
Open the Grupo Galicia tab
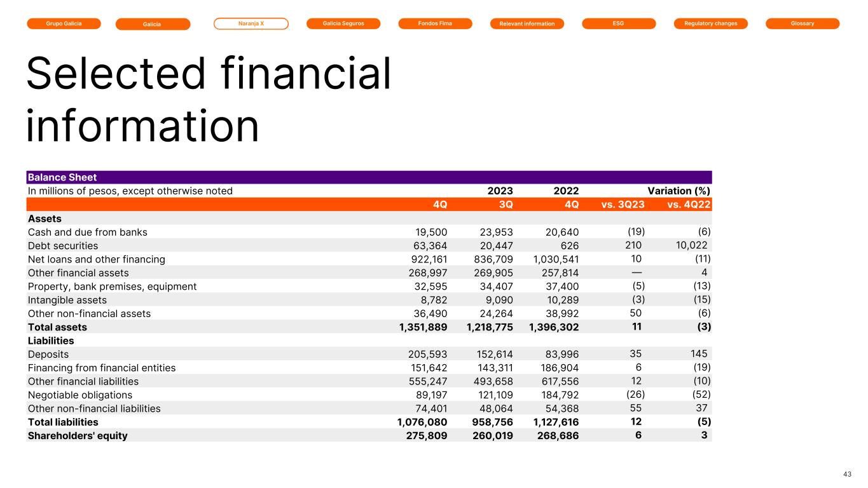coord(64,24)
